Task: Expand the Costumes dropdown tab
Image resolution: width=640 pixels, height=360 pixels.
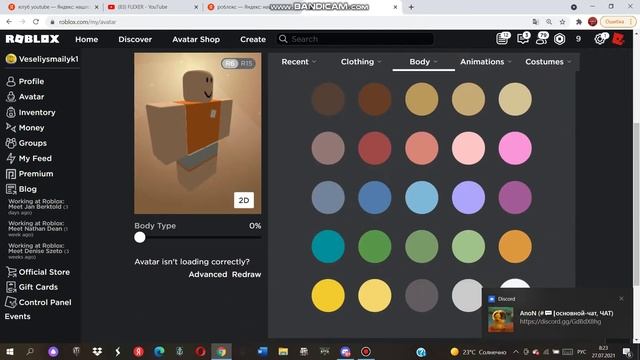Action: [548, 62]
